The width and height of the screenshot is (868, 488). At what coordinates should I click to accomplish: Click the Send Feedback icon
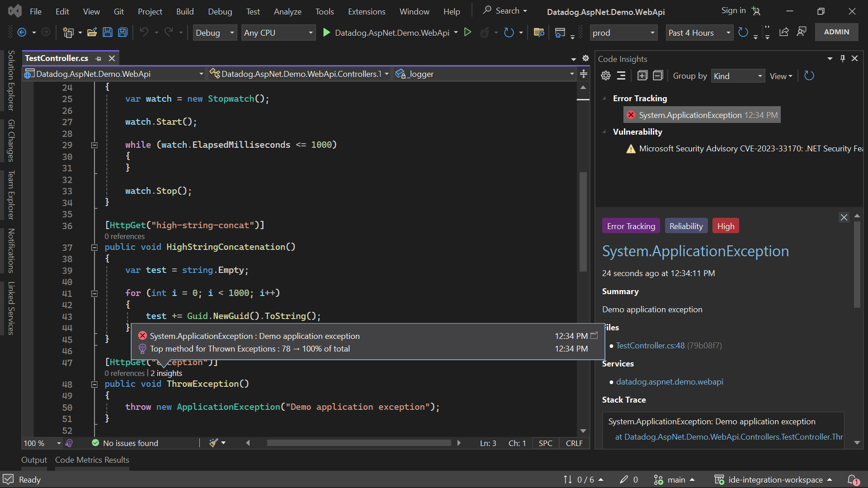coord(802,32)
